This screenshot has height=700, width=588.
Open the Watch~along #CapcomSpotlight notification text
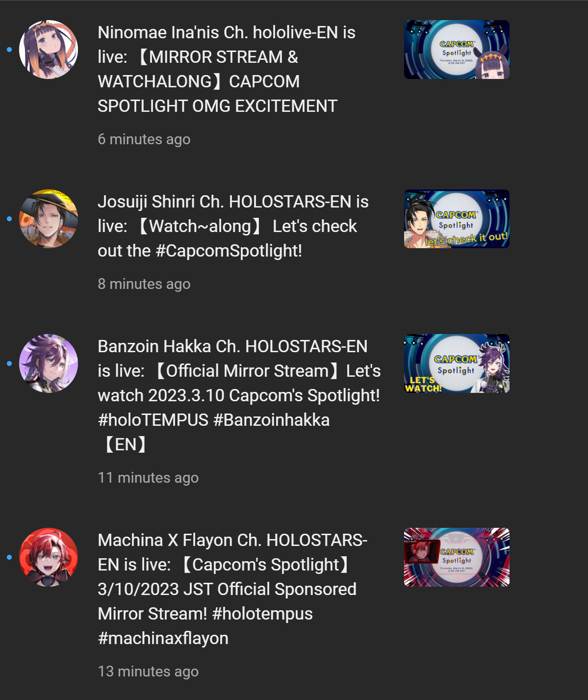(233, 226)
